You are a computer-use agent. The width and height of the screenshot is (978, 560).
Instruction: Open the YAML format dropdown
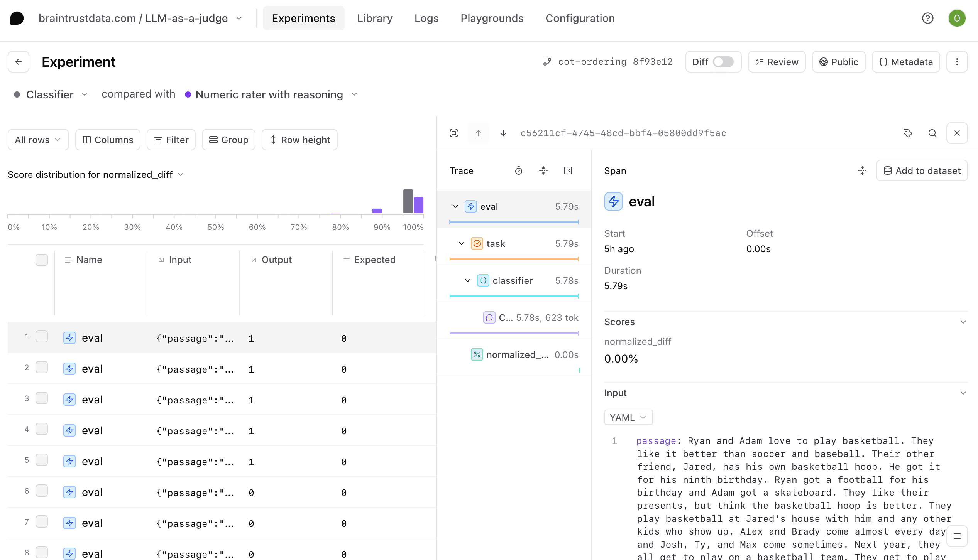(628, 417)
